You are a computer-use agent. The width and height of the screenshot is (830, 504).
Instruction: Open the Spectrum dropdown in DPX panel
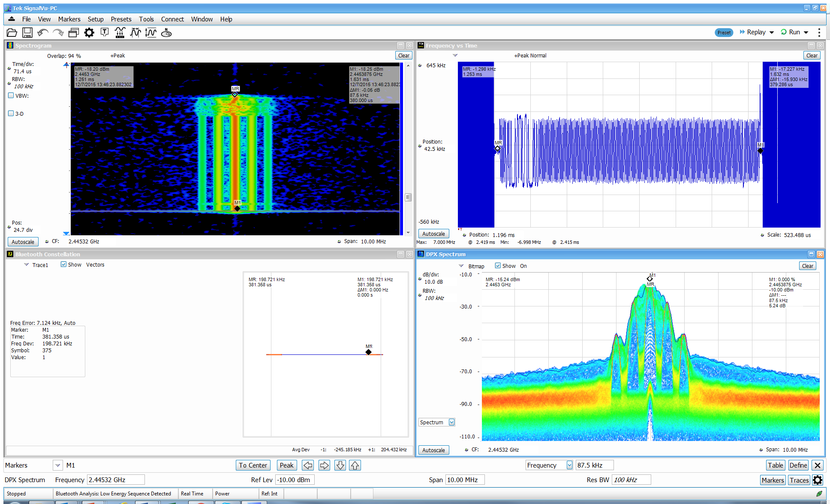pos(451,422)
